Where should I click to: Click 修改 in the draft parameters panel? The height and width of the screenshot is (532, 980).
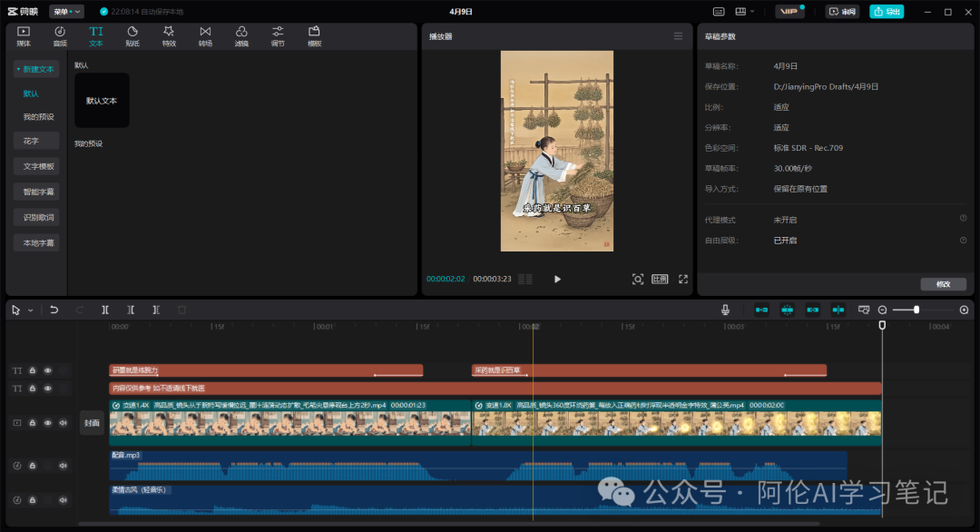tap(943, 284)
